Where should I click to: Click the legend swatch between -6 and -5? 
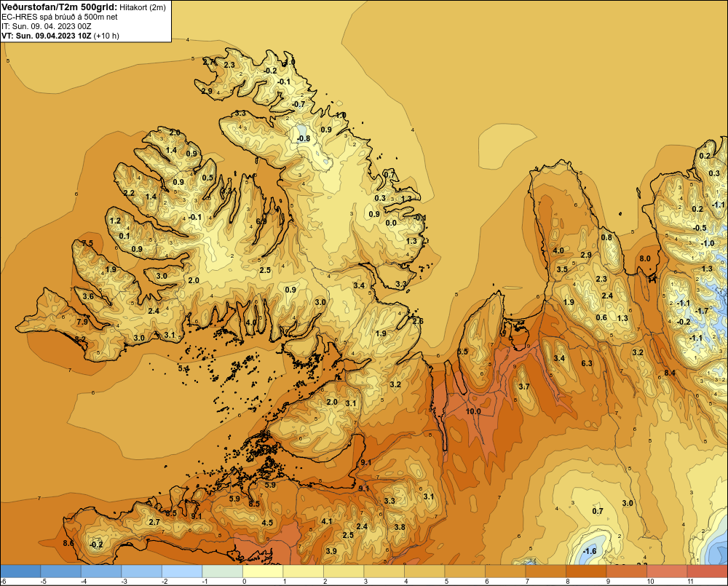[20, 571]
